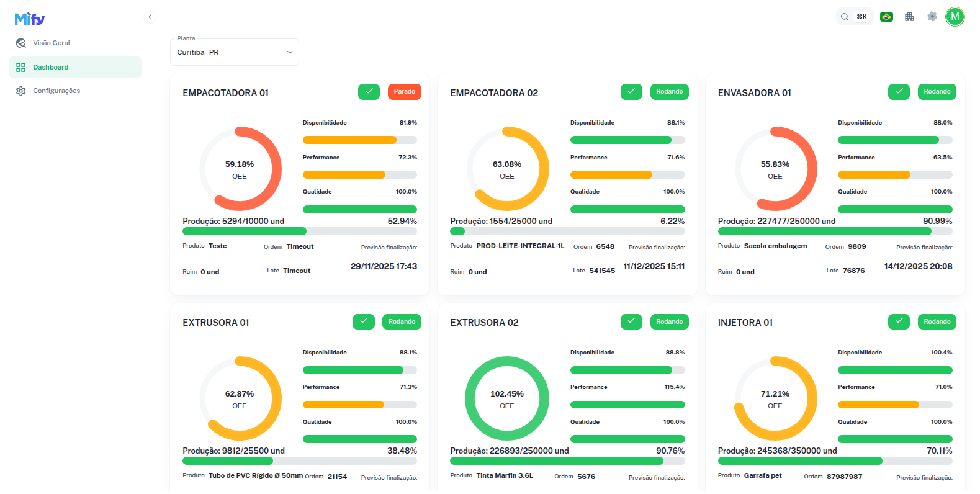The height and width of the screenshot is (494, 980).
Task: Toggle the green check on Empacotadora 01
Action: click(369, 92)
